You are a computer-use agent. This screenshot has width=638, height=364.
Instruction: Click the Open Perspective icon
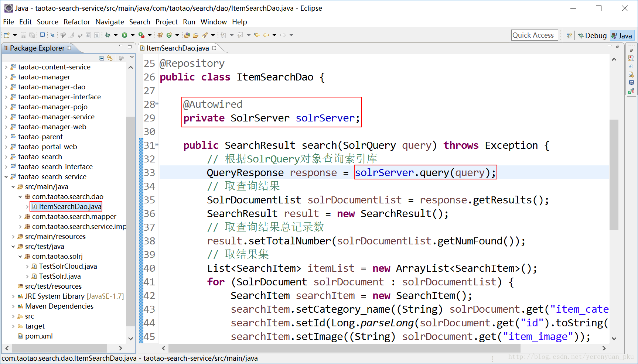coord(569,35)
